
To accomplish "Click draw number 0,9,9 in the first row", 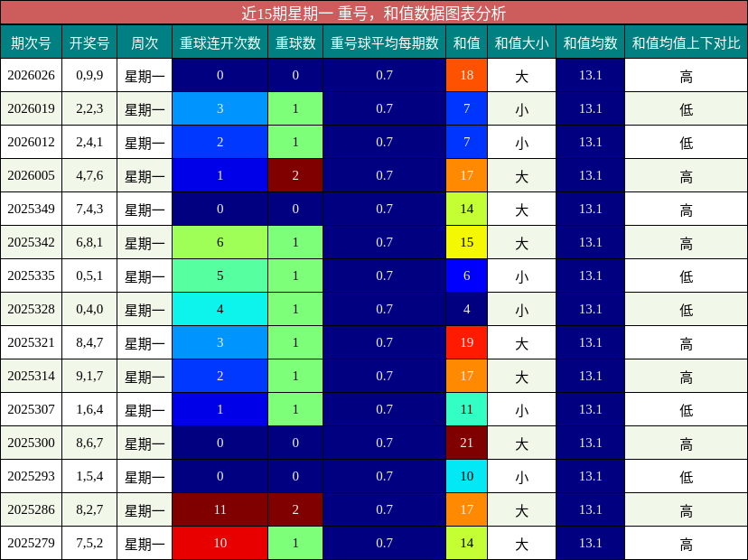I will tap(89, 76).
